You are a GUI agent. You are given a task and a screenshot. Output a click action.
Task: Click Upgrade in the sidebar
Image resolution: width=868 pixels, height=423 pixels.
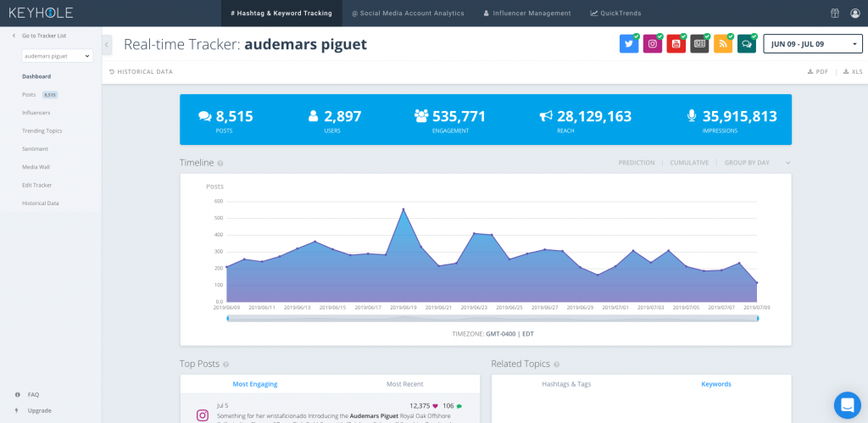39,411
